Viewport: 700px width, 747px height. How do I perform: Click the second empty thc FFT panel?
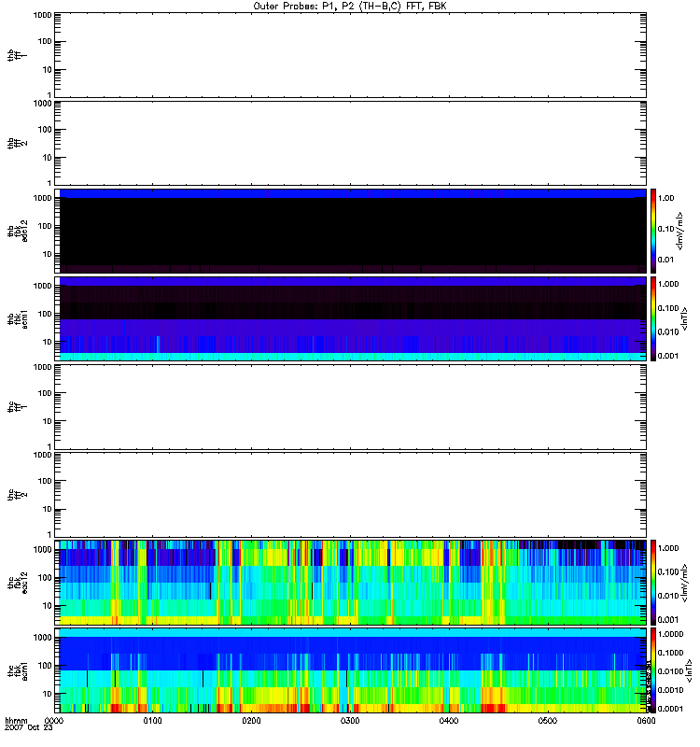(351, 494)
